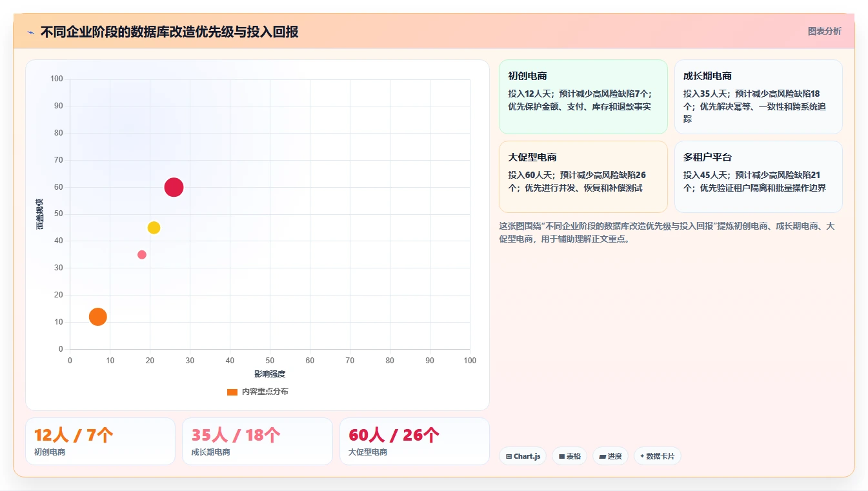
Task: Click the 12人 / 7个 stat card
Action: tap(100, 441)
